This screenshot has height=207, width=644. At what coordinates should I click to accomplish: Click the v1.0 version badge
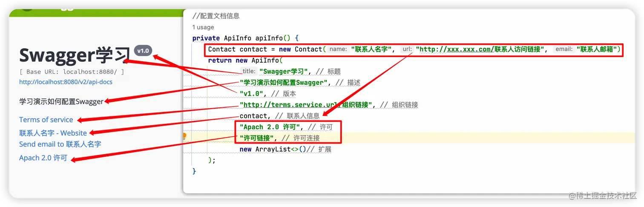tap(143, 51)
